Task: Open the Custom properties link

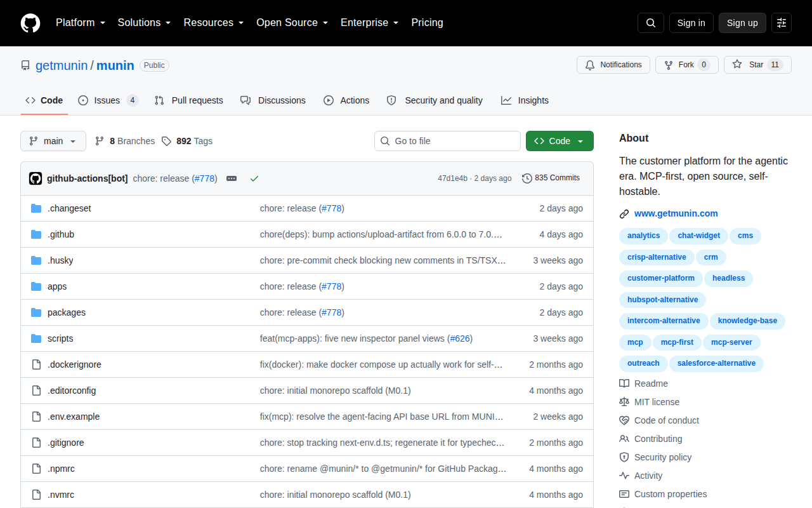Action: pos(671,494)
